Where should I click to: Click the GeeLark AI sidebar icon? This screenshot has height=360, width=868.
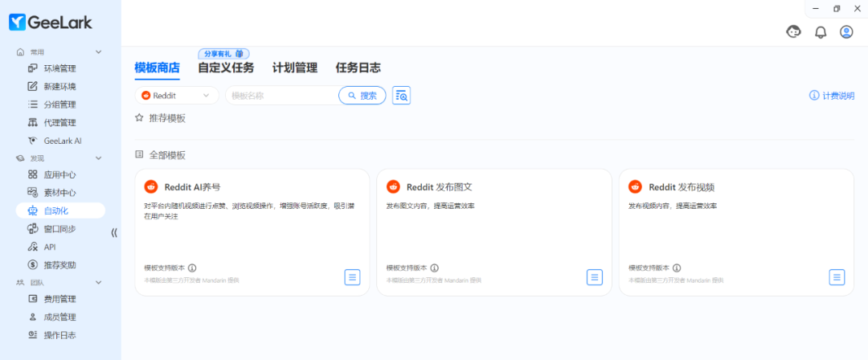[33, 141]
